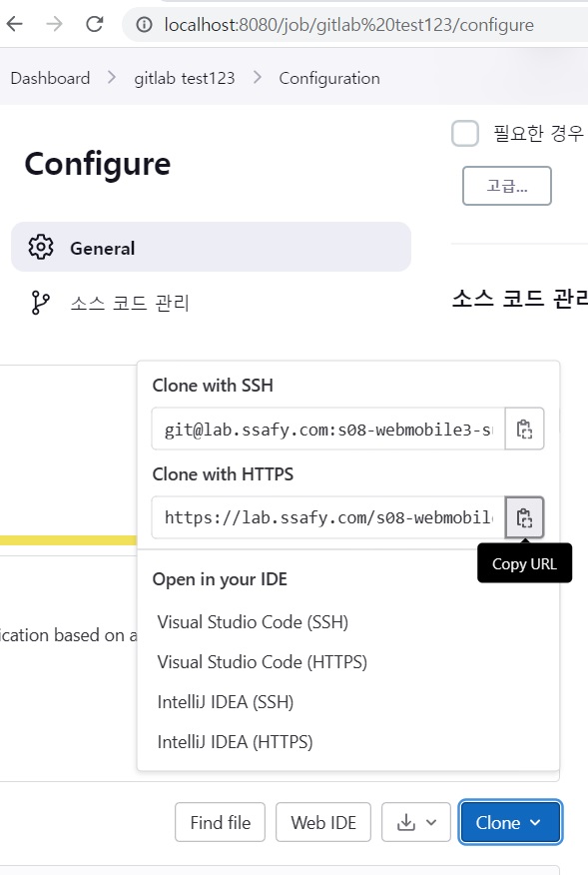Open the gitlab test123 breadcrumb link

point(184,78)
